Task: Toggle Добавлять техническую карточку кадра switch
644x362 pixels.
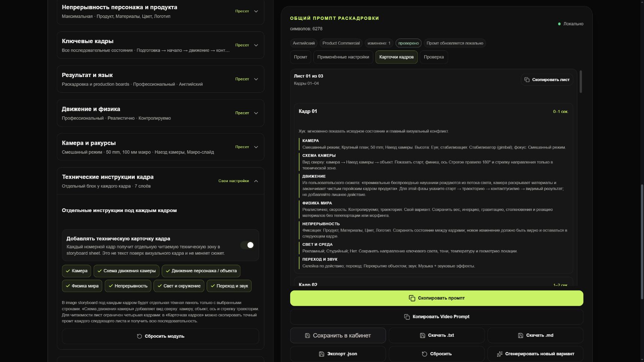Action: coord(247,245)
